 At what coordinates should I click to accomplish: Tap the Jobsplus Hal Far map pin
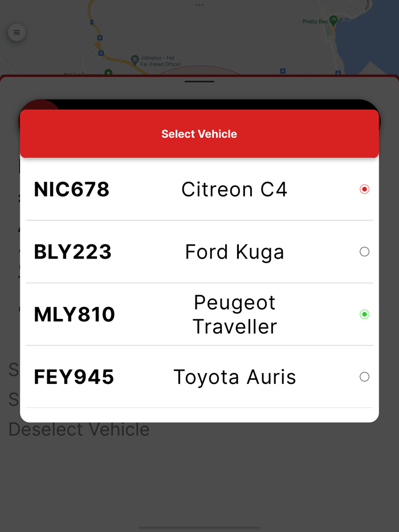tap(135, 59)
